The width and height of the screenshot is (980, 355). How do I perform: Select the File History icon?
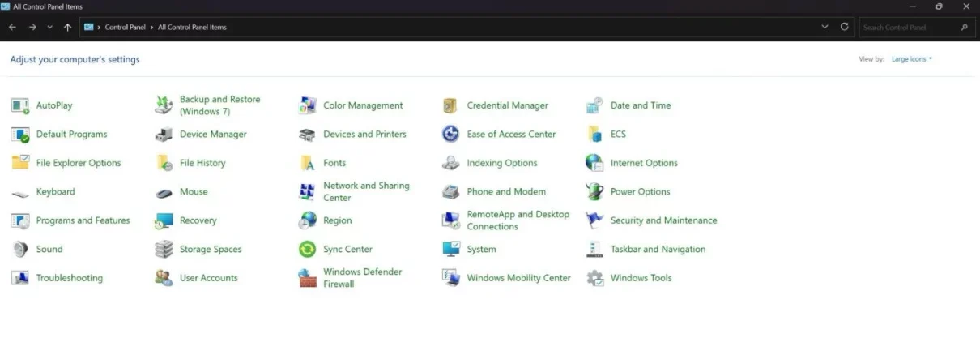[x=164, y=163]
